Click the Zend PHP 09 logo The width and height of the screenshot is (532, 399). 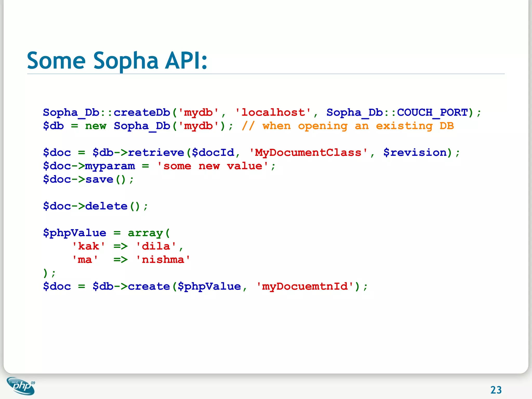click(21, 386)
